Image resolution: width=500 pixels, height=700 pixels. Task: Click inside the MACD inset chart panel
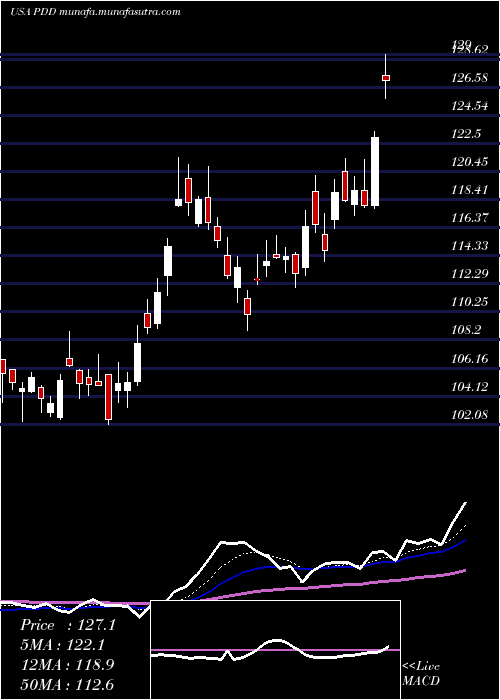(x=275, y=650)
